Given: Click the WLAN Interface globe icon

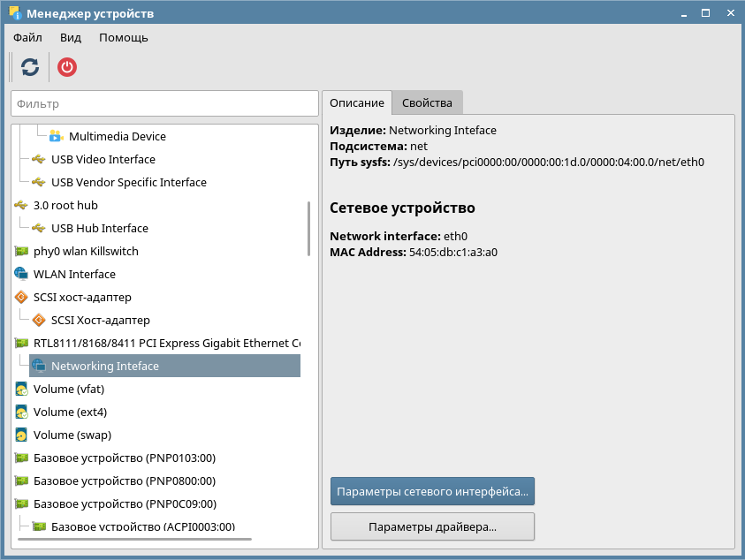Looking at the screenshot, I should pyautogui.click(x=21, y=274).
